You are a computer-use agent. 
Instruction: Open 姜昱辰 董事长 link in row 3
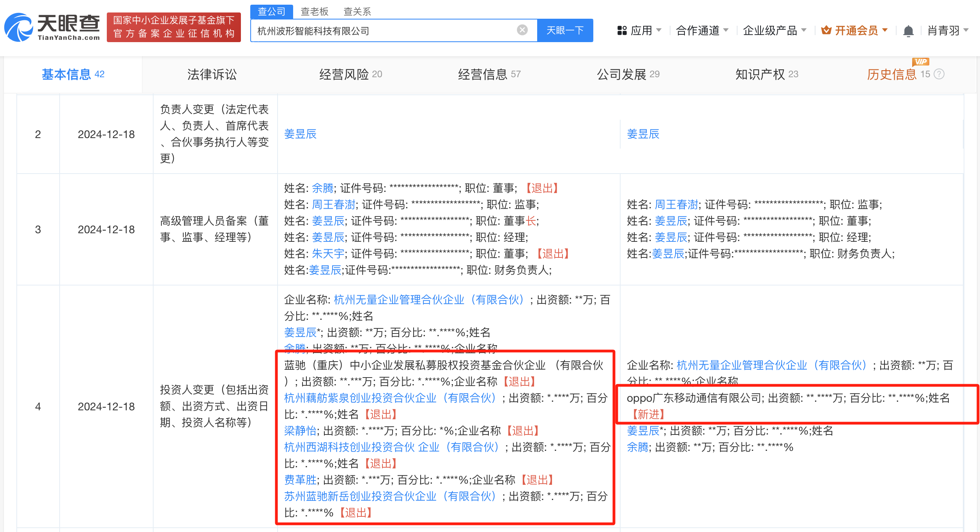(x=328, y=221)
